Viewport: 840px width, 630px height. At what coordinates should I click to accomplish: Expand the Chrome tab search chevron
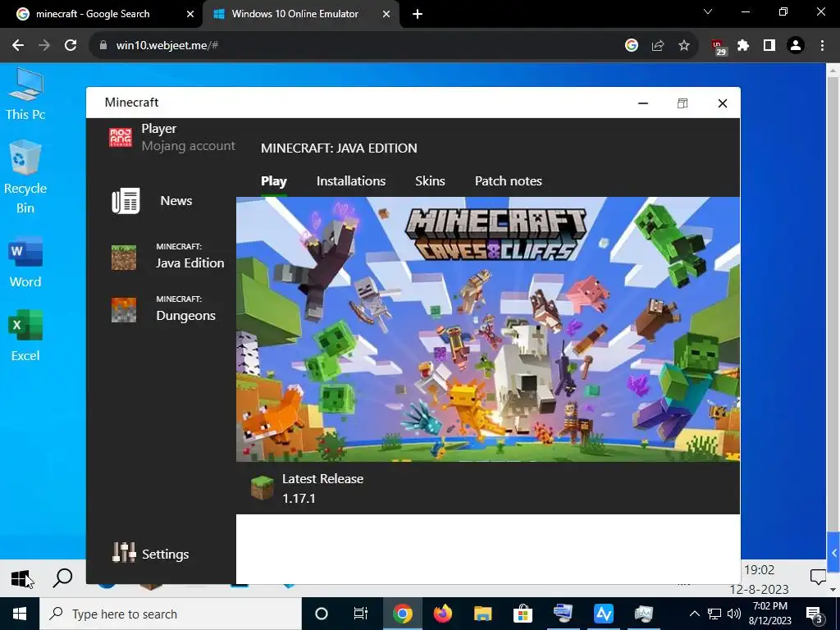[x=708, y=11]
